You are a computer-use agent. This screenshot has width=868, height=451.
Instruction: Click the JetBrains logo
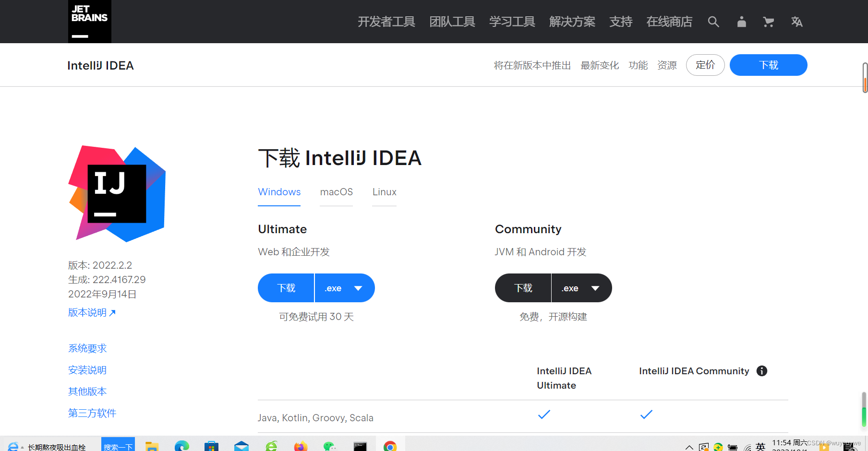pos(89,21)
